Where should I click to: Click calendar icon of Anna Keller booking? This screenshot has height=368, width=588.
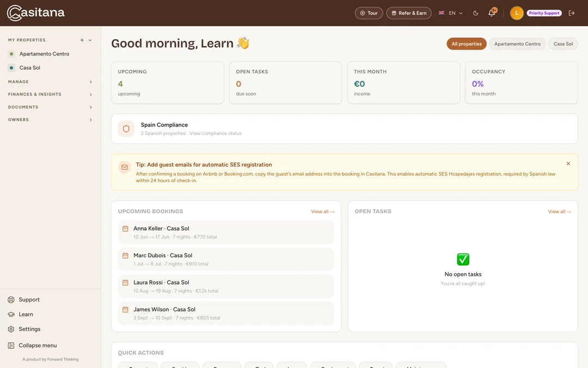[125, 228]
